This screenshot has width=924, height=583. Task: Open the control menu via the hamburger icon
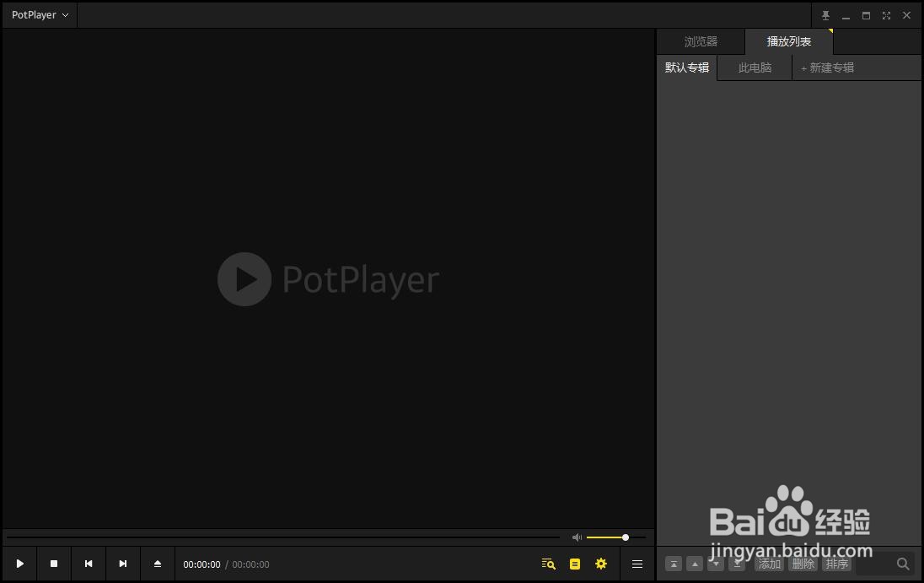(637, 564)
